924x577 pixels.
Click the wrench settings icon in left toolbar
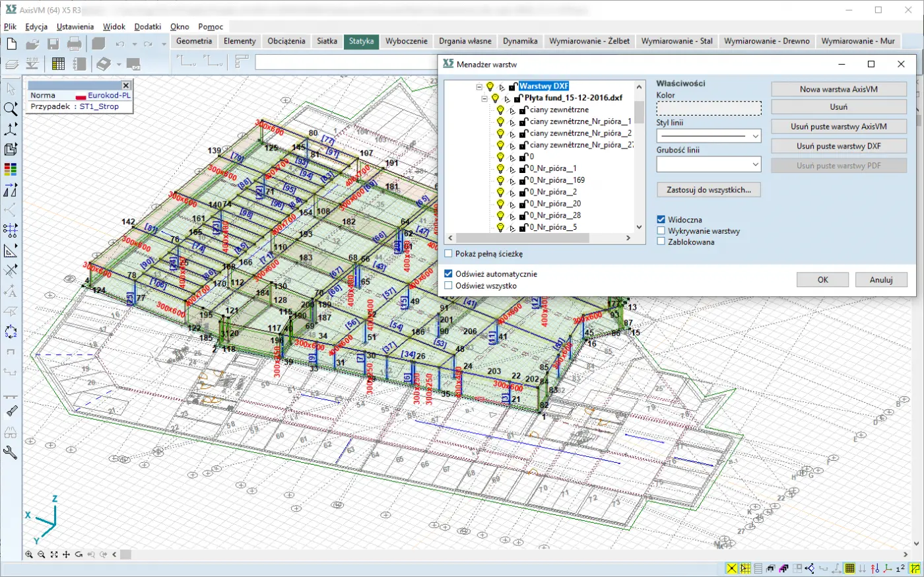11,452
